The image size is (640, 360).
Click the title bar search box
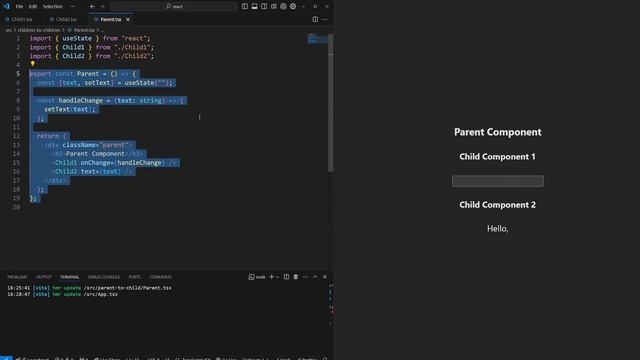coord(173,7)
